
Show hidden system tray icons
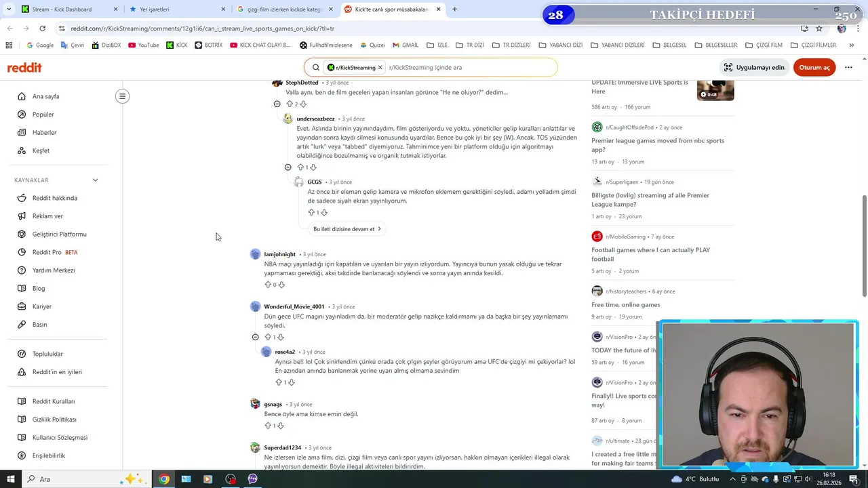(732, 479)
